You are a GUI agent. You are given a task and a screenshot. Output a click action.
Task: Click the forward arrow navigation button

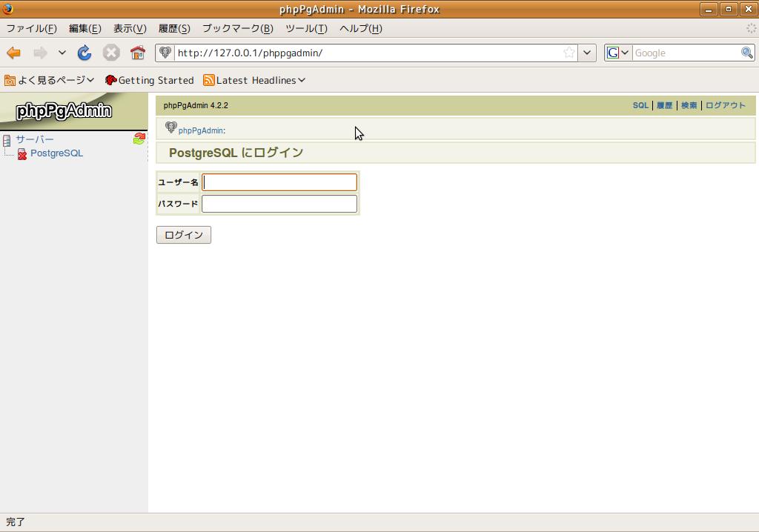click(x=40, y=53)
